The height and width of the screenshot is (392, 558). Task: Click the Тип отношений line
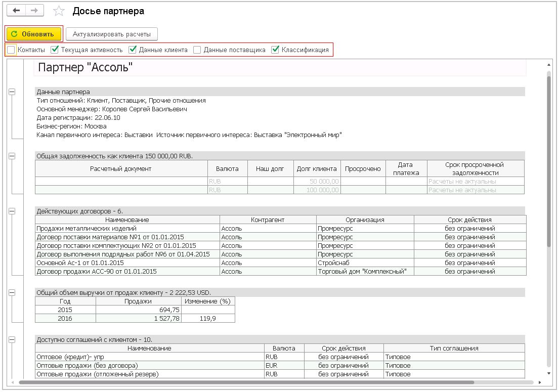[x=121, y=101]
